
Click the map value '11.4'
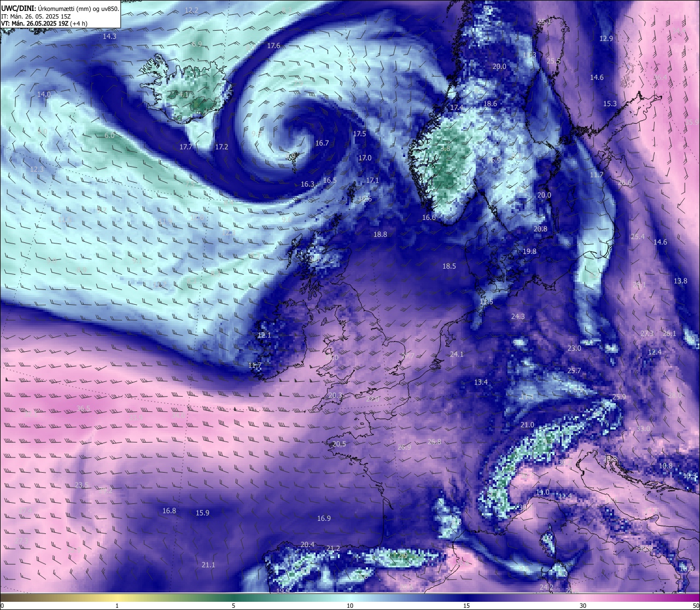click(565, 496)
